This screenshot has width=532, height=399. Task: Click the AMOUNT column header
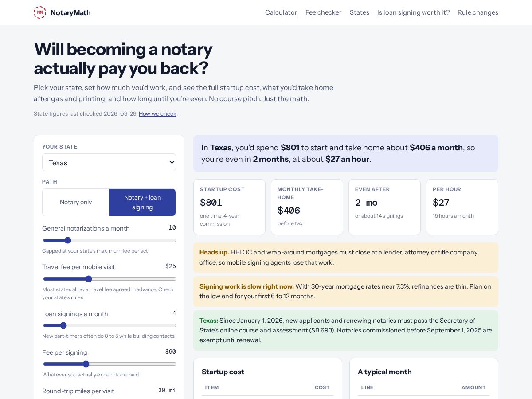click(x=473, y=387)
